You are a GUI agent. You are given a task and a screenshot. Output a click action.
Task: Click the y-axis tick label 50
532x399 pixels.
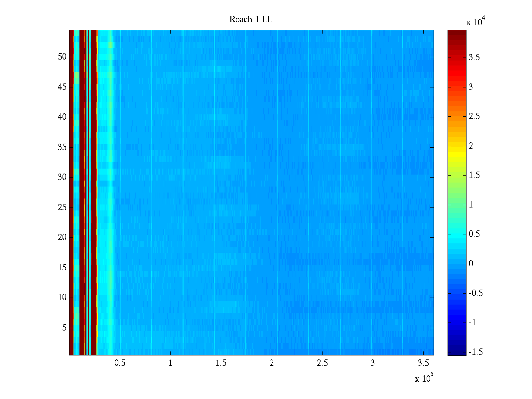coord(62,57)
